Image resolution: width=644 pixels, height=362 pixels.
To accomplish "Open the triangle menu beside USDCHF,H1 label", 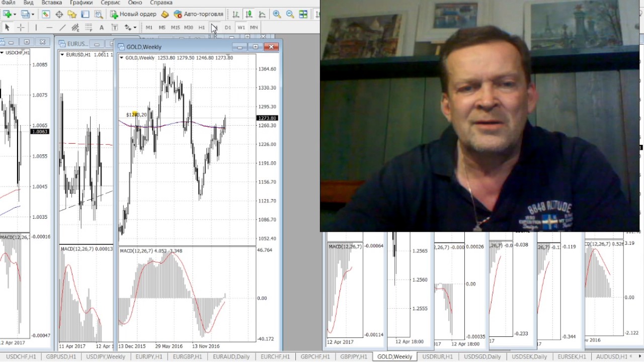I will (3, 52).
